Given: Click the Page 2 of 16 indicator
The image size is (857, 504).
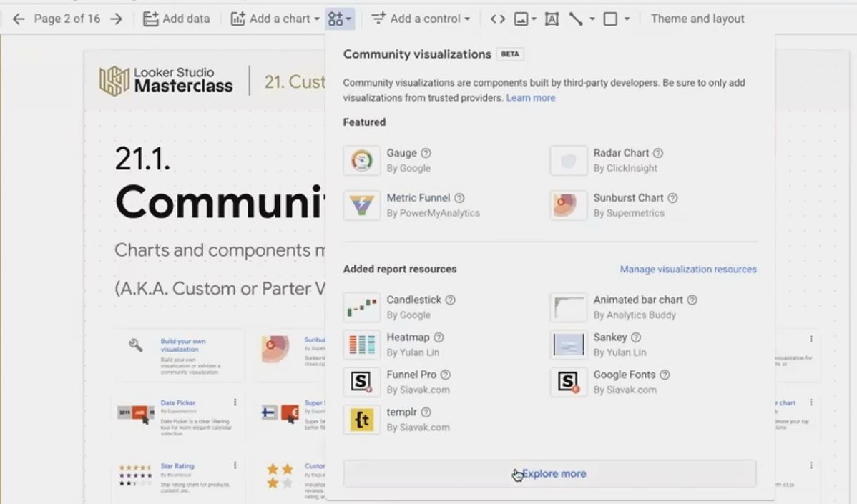Looking at the screenshot, I should (67, 19).
